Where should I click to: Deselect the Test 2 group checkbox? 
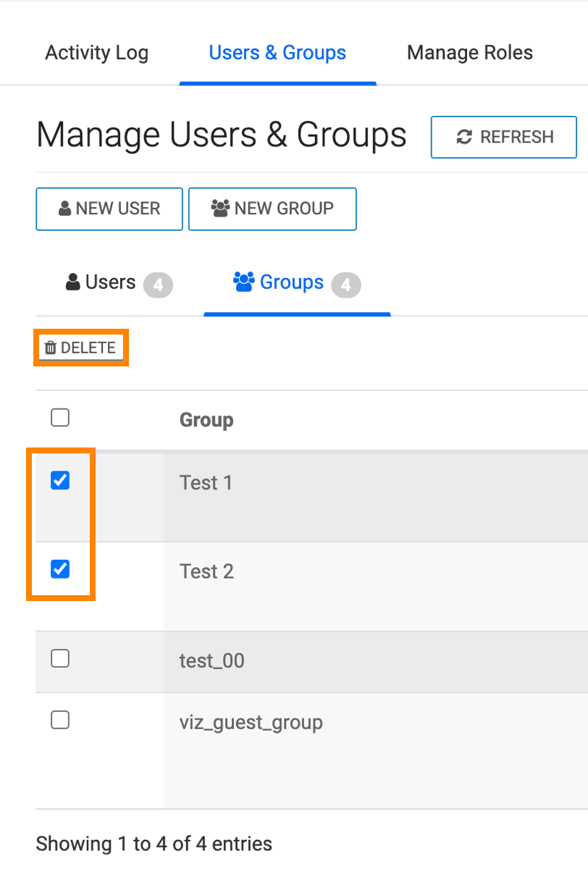pos(60,569)
